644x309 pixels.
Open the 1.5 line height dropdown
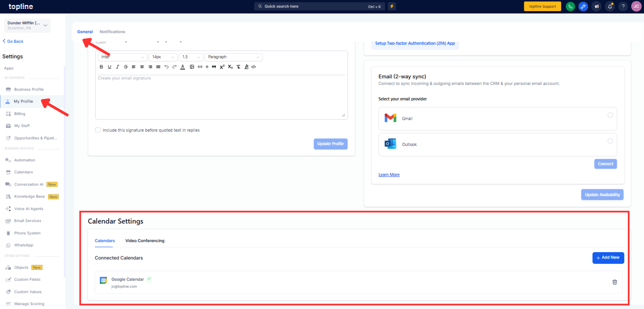191,57
